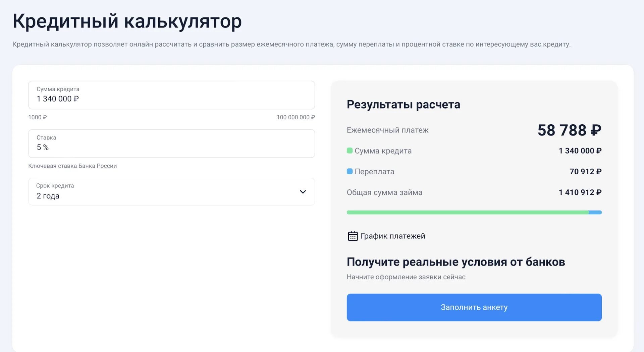The height and width of the screenshot is (352, 644).
Task: Click the blue overpayment end of the bar
Action: (596, 212)
